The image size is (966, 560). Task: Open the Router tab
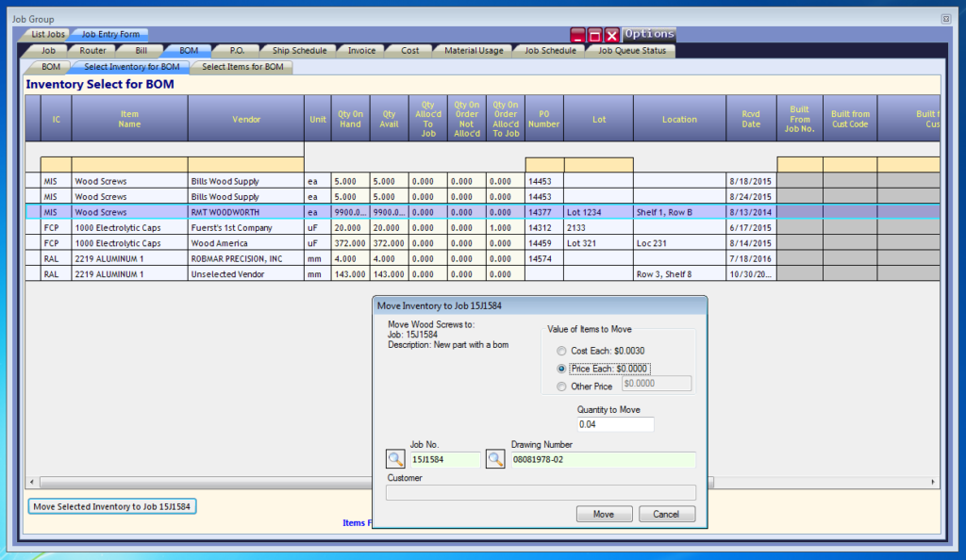[92, 51]
